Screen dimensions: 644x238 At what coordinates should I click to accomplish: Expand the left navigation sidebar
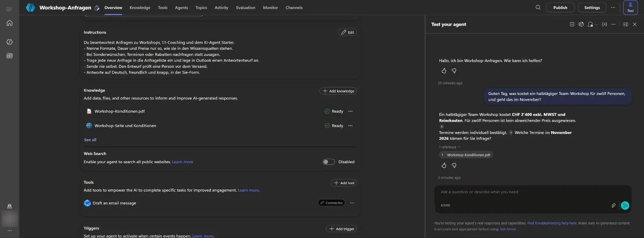click(9, 9)
